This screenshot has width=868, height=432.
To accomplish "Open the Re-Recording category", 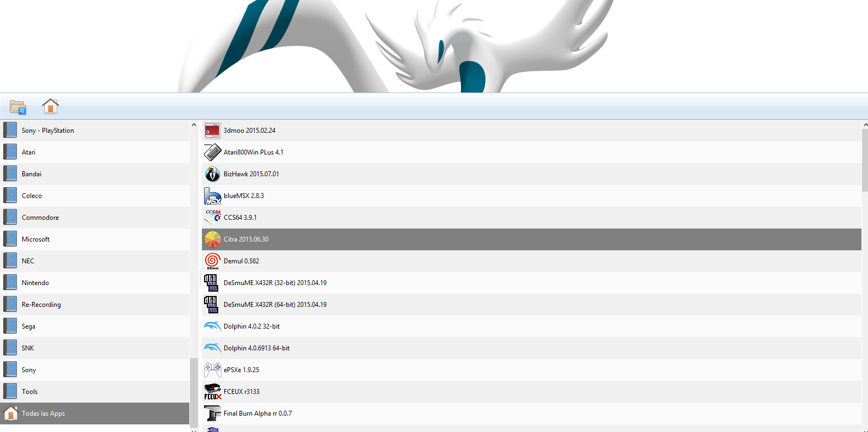I will pyautogui.click(x=95, y=305).
